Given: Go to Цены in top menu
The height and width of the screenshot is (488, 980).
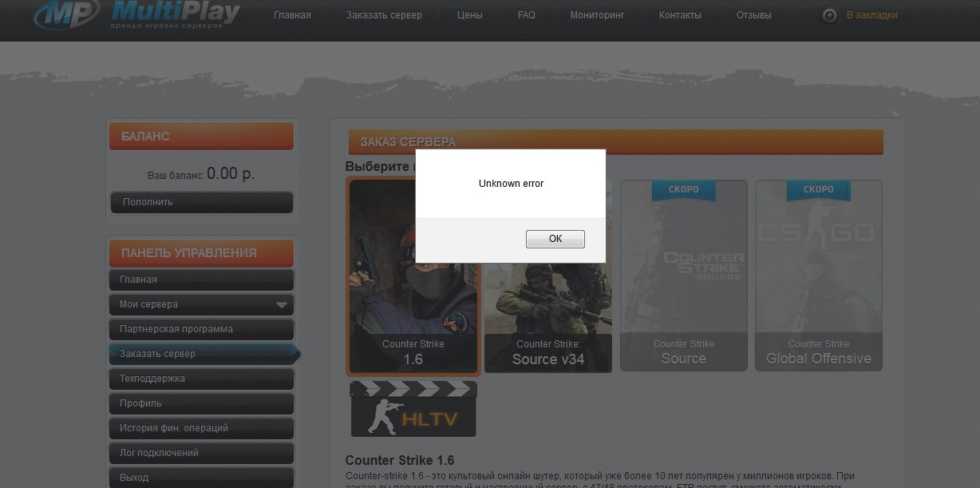Looking at the screenshot, I should coord(470,15).
